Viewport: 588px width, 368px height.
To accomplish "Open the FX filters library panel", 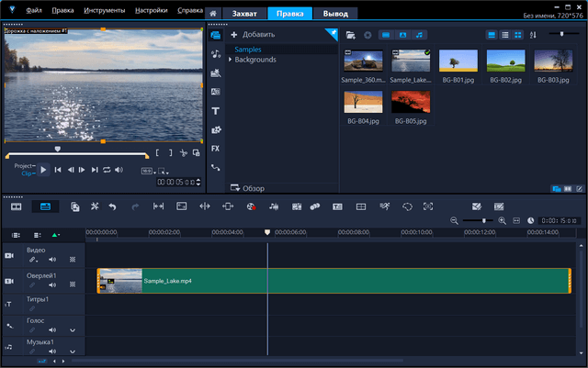I will (x=215, y=148).
